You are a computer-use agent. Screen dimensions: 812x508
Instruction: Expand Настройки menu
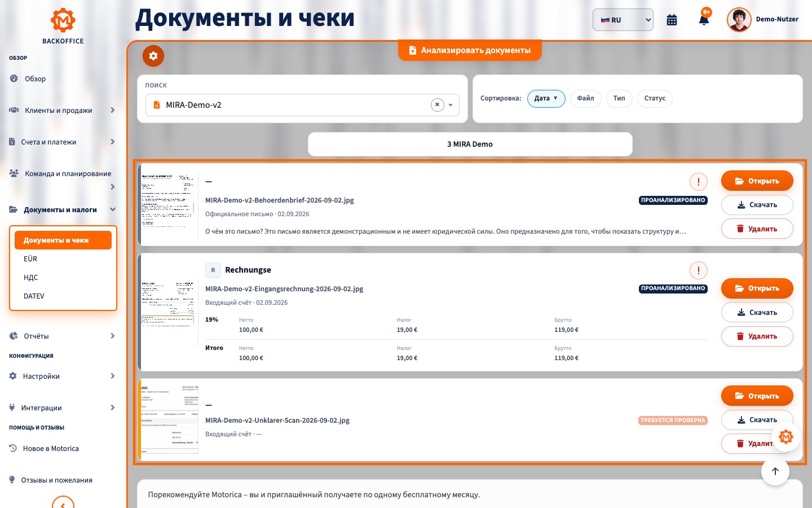[62, 376]
